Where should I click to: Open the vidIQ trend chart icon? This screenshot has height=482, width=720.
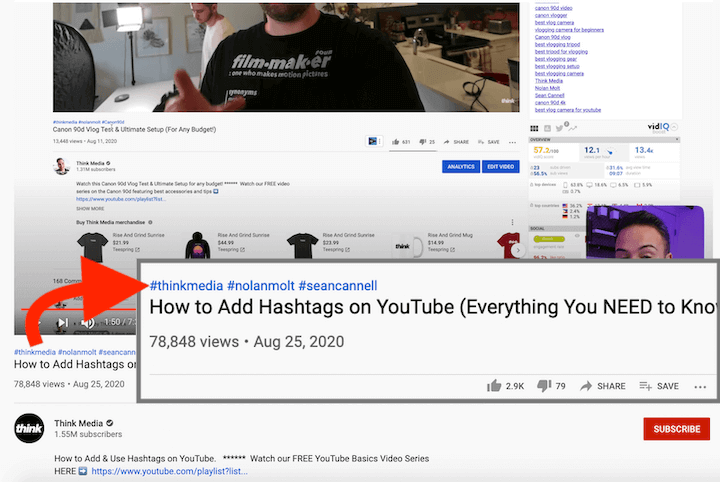pos(572,128)
